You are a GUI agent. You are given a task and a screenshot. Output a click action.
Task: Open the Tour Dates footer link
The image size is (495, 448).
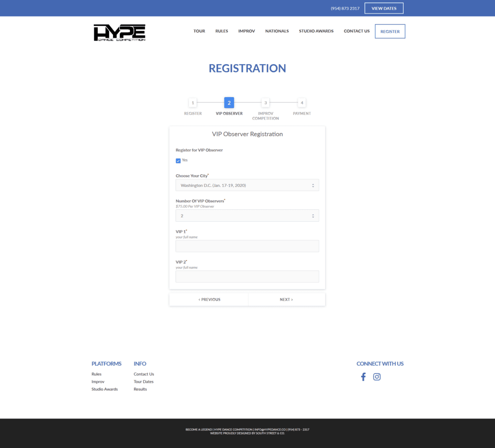point(144,382)
